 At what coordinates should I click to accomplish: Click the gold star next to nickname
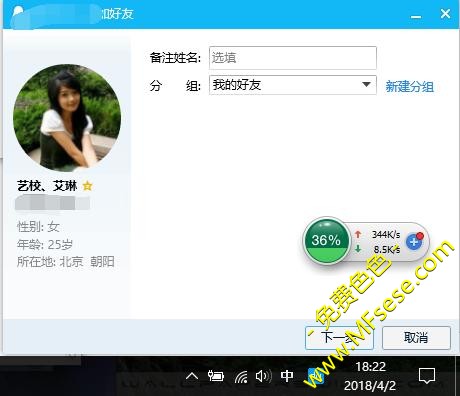pyautogui.click(x=87, y=186)
